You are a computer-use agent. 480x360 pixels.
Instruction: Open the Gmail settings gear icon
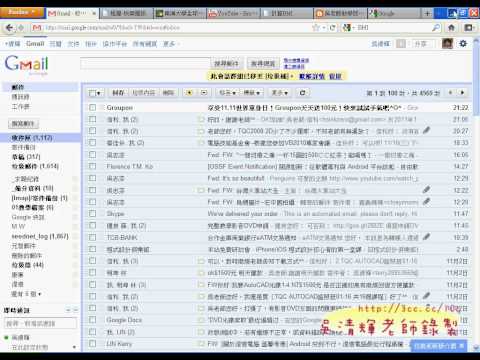[463, 43]
